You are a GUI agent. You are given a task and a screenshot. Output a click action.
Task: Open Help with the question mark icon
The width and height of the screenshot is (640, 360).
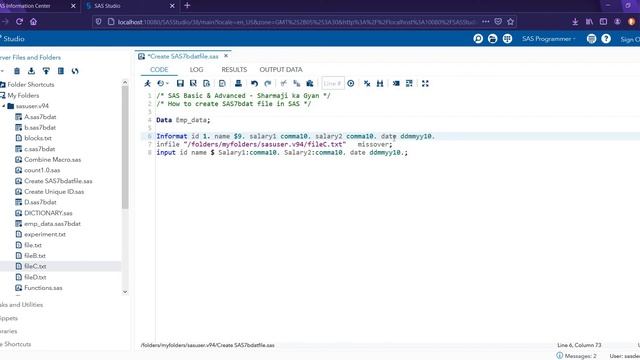click(606, 39)
